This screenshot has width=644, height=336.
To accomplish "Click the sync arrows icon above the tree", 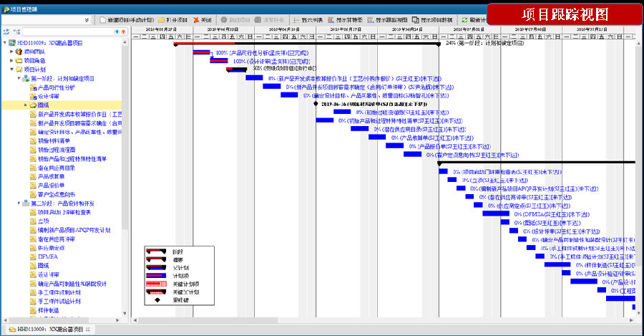I will (6, 32).
